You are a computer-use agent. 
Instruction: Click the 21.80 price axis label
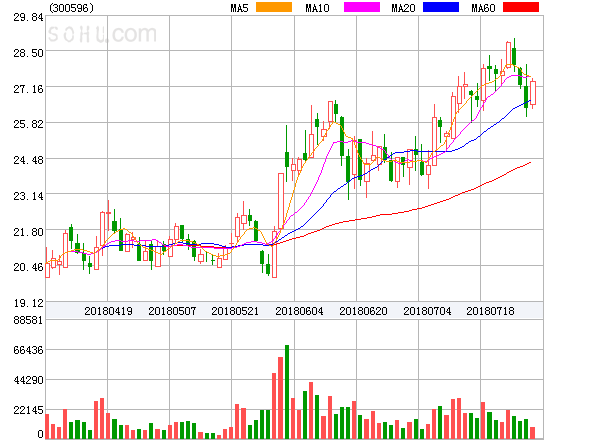click(x=28, y=232)
